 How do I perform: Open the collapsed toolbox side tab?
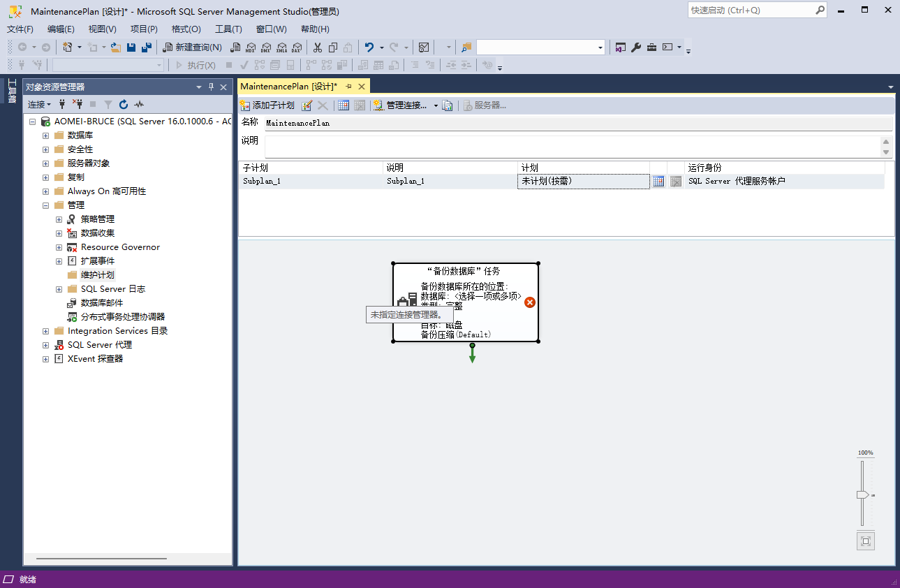tap(11, 91)
